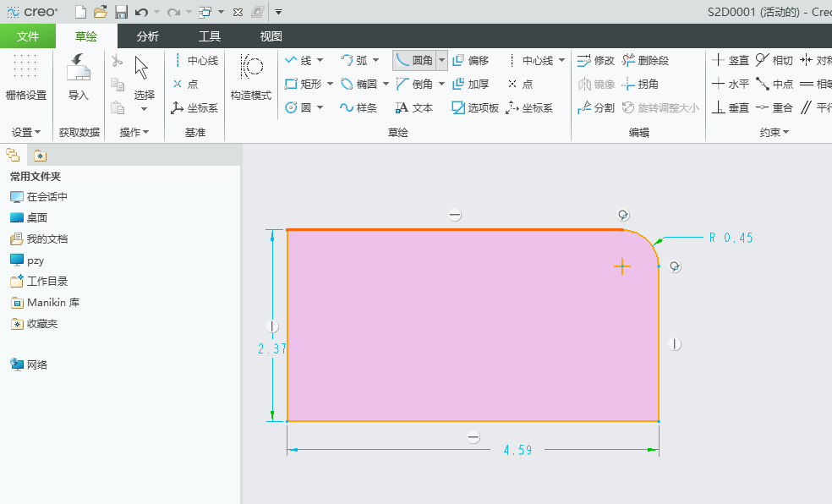Screen dimensions: 832x504
Task: Expand the quick access toolbar customize arrow
Action: (278, 12)
